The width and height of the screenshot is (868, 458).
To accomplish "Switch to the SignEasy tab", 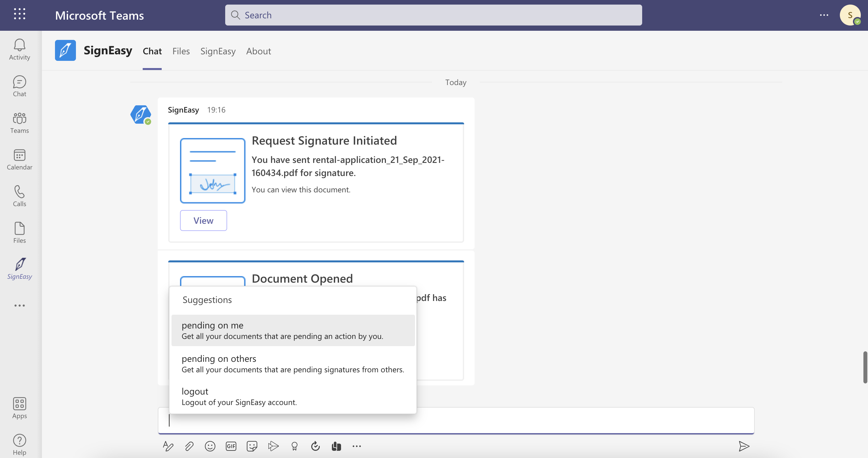I will (218, 51).
